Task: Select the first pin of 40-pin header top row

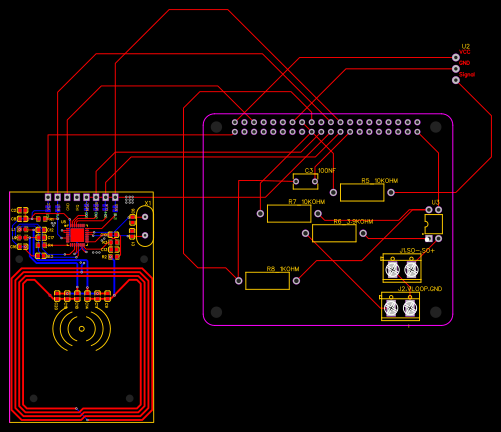Action: pos(235,122)
